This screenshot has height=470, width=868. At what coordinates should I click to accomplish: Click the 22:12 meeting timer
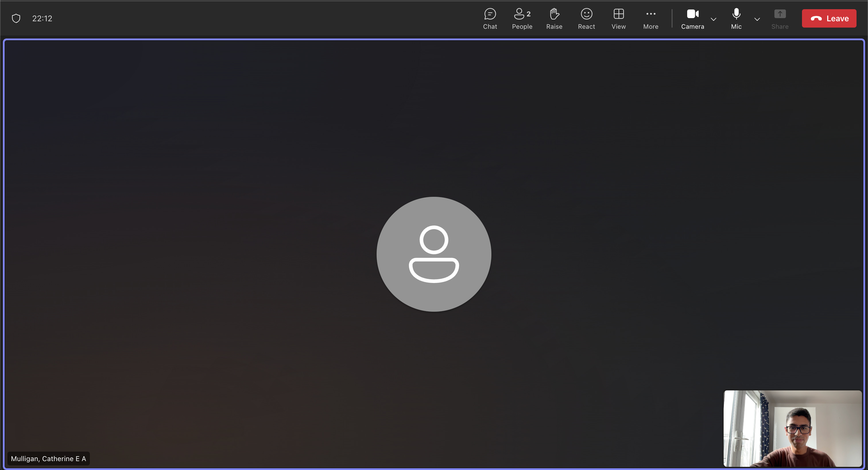(x=42, y=19)
